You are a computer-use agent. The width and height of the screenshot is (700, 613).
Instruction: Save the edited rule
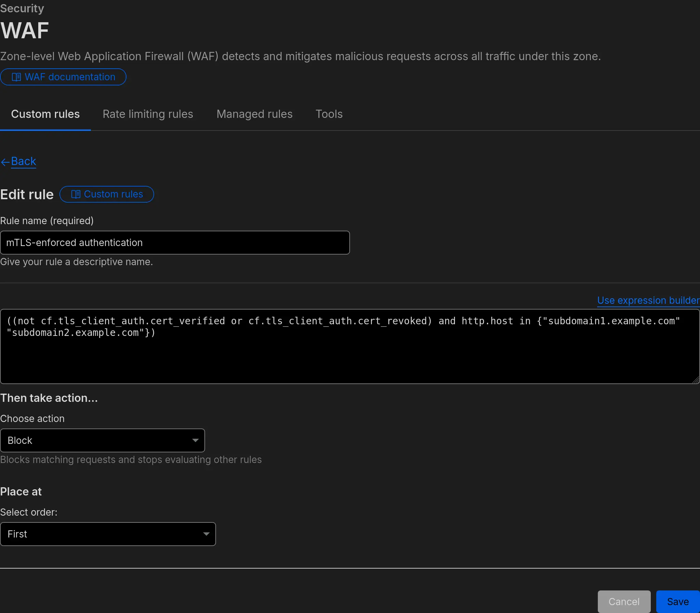[678, 602]
